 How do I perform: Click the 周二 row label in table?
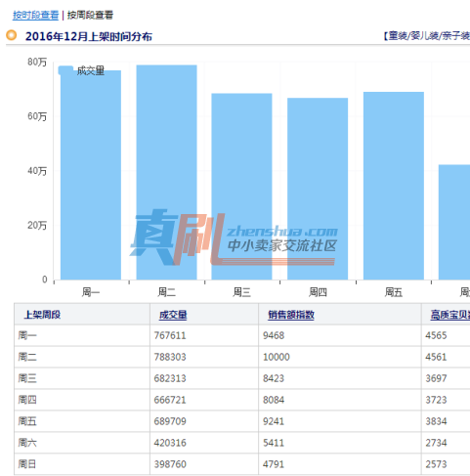(27, 357)
